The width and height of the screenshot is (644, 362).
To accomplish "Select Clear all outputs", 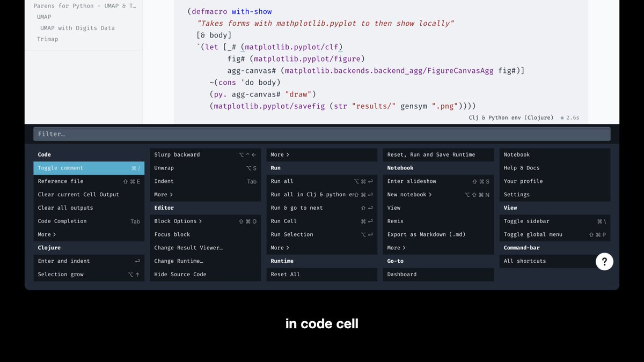I will click(89, 208).
